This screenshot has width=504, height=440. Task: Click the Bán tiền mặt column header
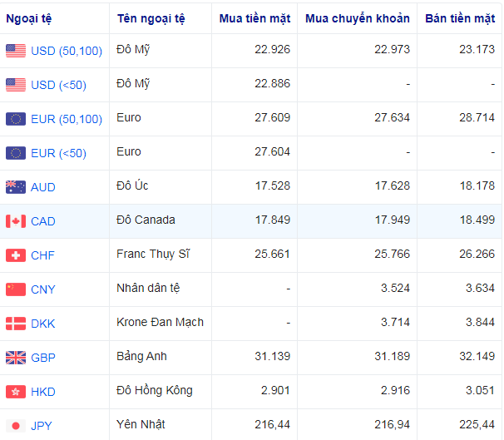460,17
